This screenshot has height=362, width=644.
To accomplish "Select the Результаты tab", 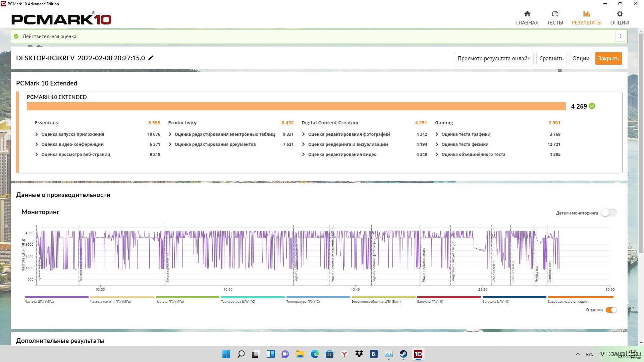I will pos(586,18).
